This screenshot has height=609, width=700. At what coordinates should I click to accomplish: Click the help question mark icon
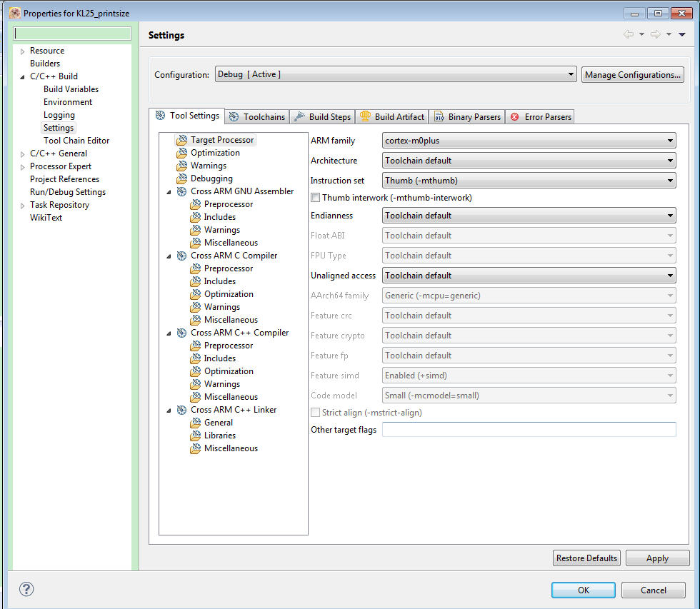coord(26,589)
